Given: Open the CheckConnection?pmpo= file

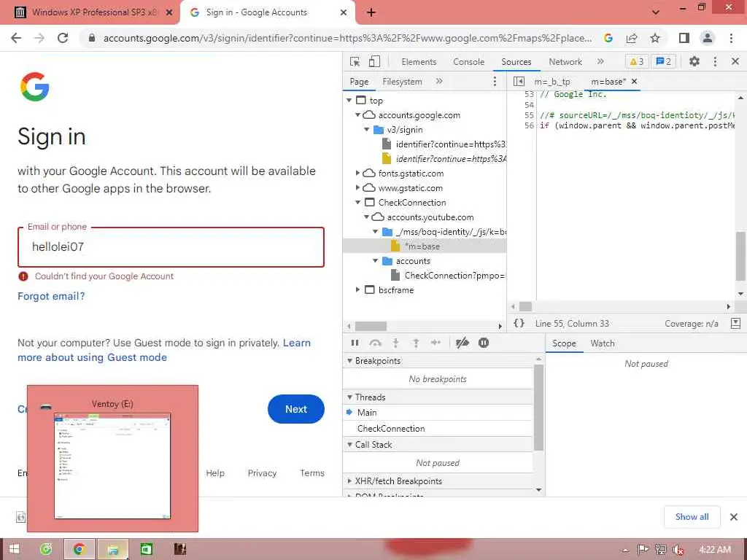Looking at the screenshot, I should [454, 275].
